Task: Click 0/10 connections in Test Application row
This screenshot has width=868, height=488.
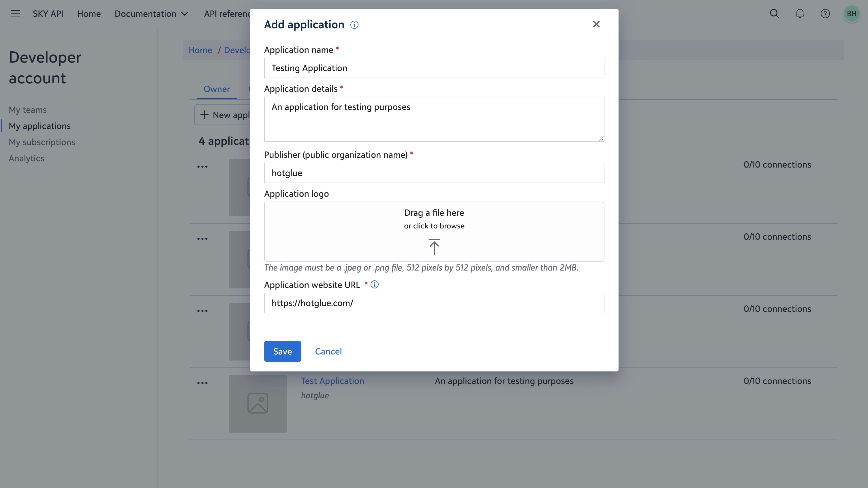Action: pos(777,381)
